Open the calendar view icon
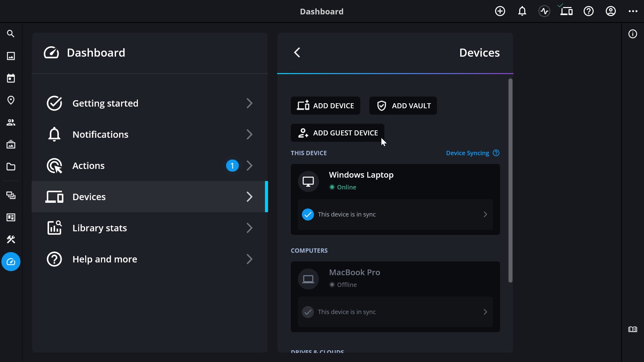This screenshot has width=644, height=362. point(11,78)
